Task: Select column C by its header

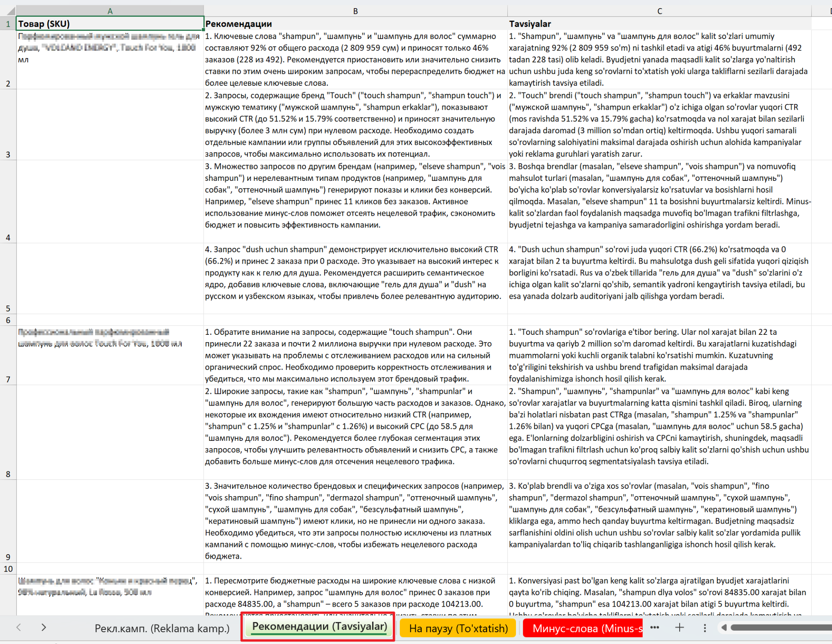Action: coord(659,11)
